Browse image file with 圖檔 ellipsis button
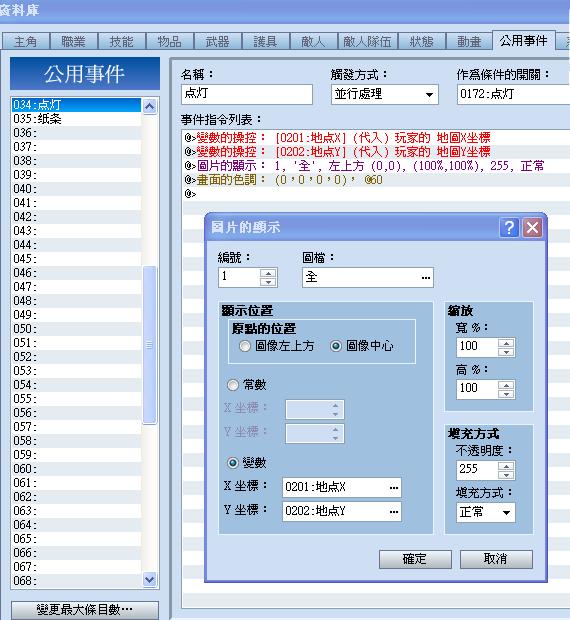Screen dimensions: 570x620 (425, 278)
